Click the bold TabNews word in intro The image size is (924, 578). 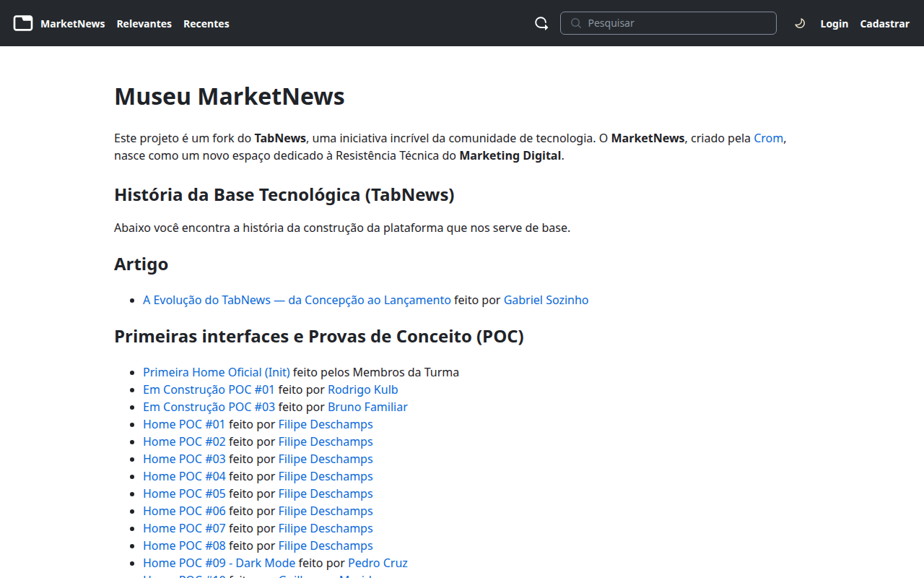[x=280, y=138]
